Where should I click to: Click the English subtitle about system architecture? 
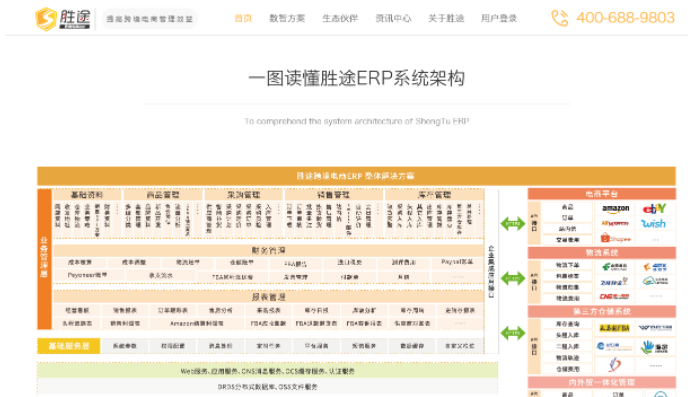click(357, 121)
